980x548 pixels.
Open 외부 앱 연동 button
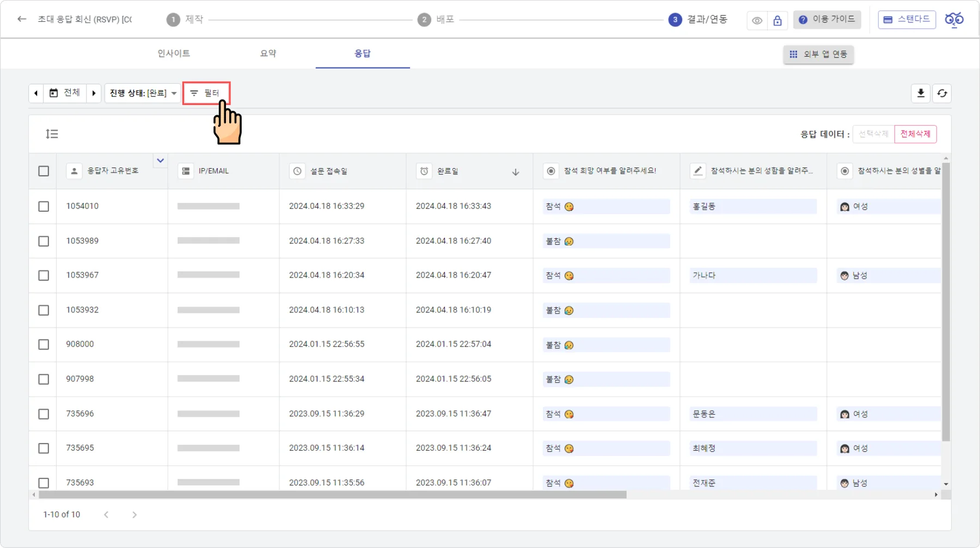[818, 54]
